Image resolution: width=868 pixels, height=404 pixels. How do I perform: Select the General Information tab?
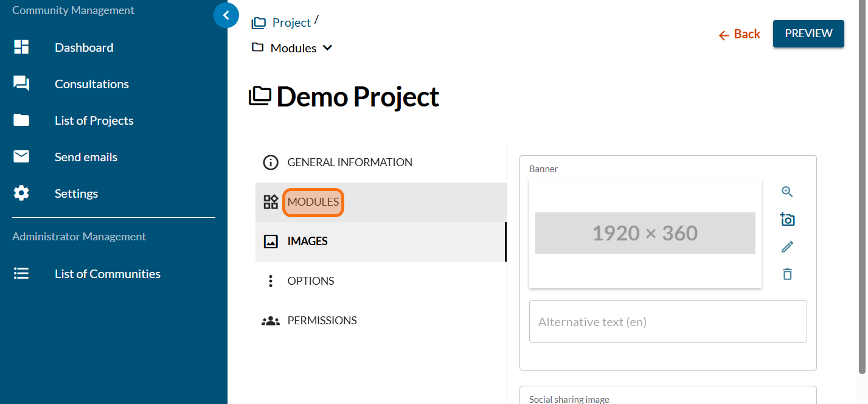coord(349,162)
